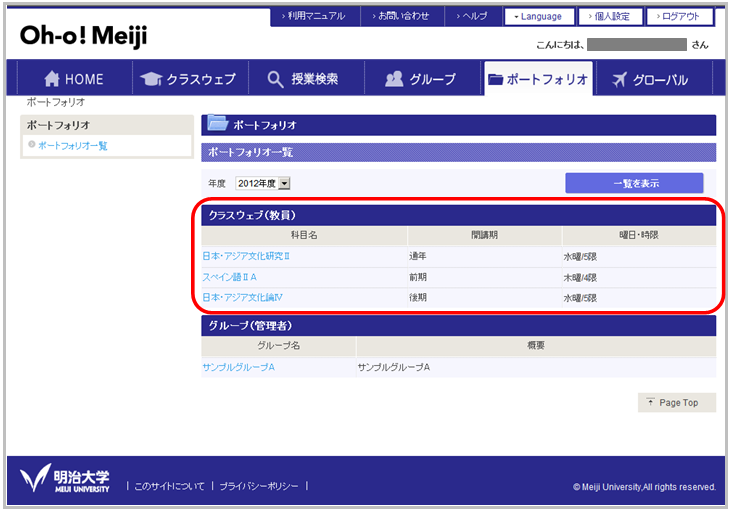The width and height of the screenshot is (731, 511).
Task: Click the Meiji University footer logo
Action: [x=64, y=478]
